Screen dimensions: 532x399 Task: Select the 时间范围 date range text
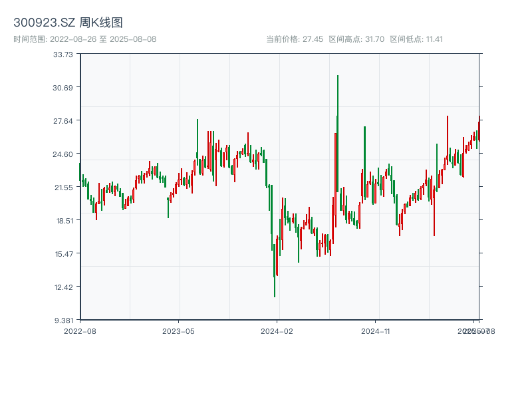(84, 39)
